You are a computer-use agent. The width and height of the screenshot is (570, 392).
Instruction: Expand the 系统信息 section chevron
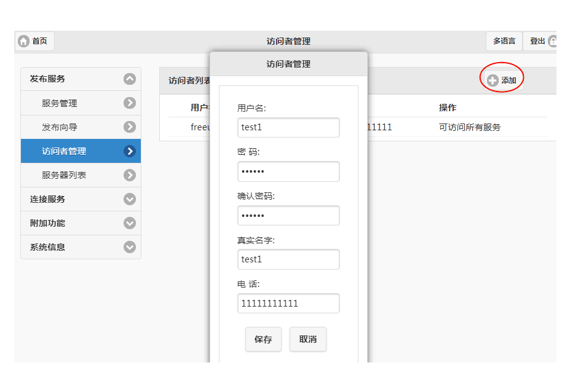pyautogui.click(x=129, y=247)
